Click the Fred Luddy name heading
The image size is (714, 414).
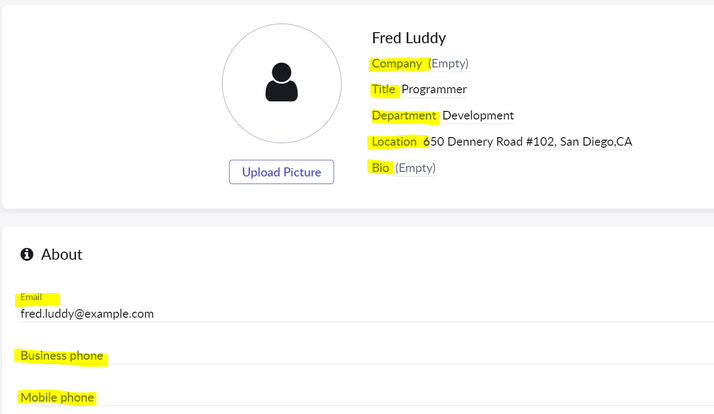409,38
